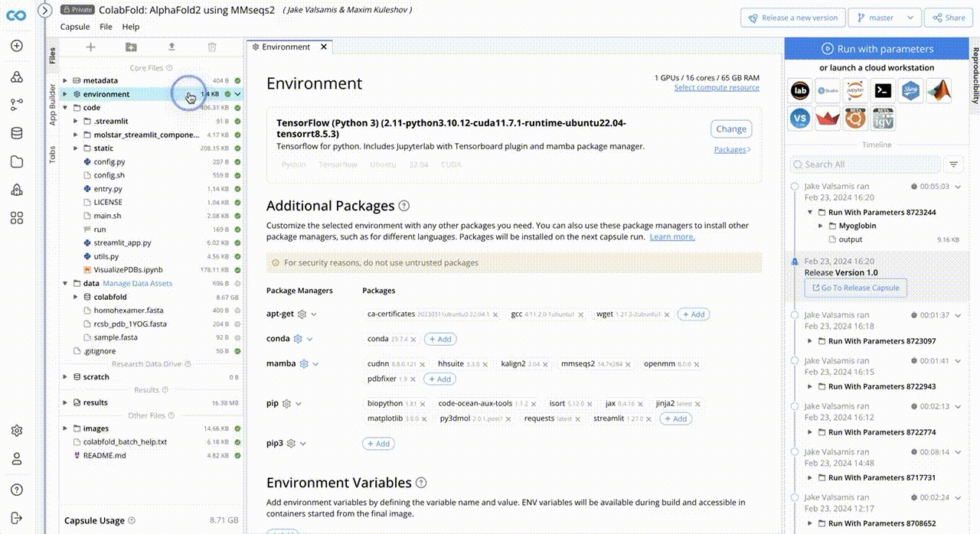Open the Help menu

coord(130,26)
